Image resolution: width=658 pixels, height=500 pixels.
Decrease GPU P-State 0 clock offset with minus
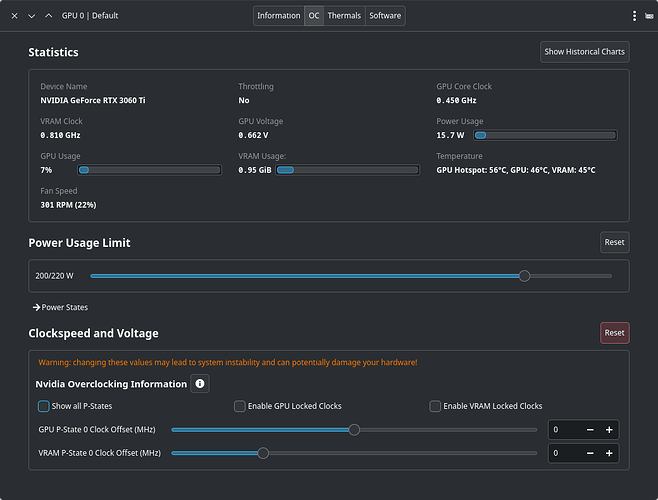tap(590, 430)
